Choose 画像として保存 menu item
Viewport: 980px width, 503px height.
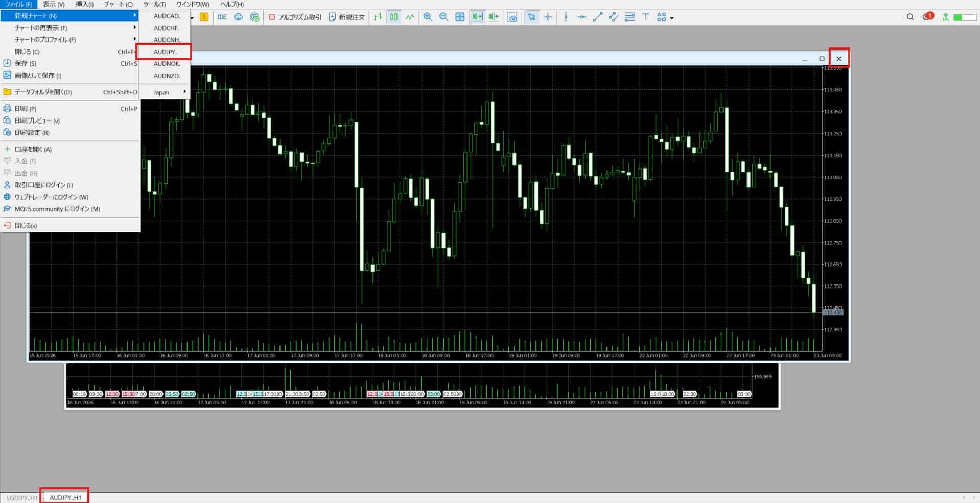click(x=70, y=75)
